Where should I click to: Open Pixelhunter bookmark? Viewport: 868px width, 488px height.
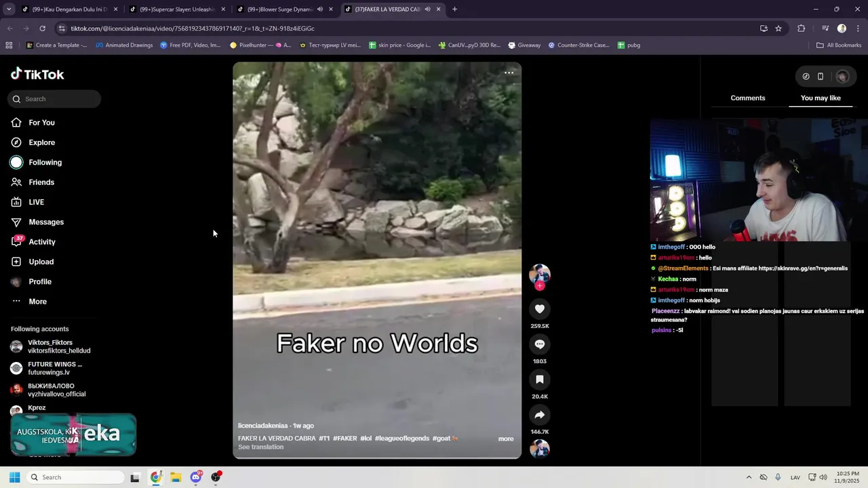click(260, 45)
